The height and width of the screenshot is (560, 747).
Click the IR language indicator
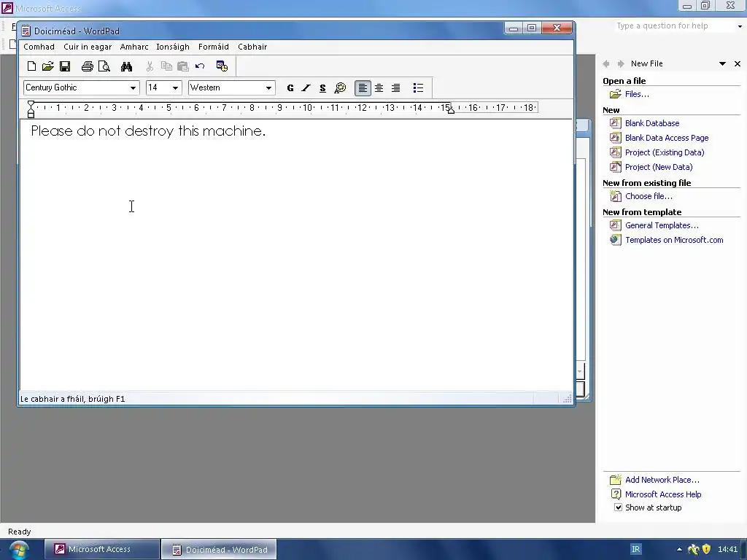[635, 549]
